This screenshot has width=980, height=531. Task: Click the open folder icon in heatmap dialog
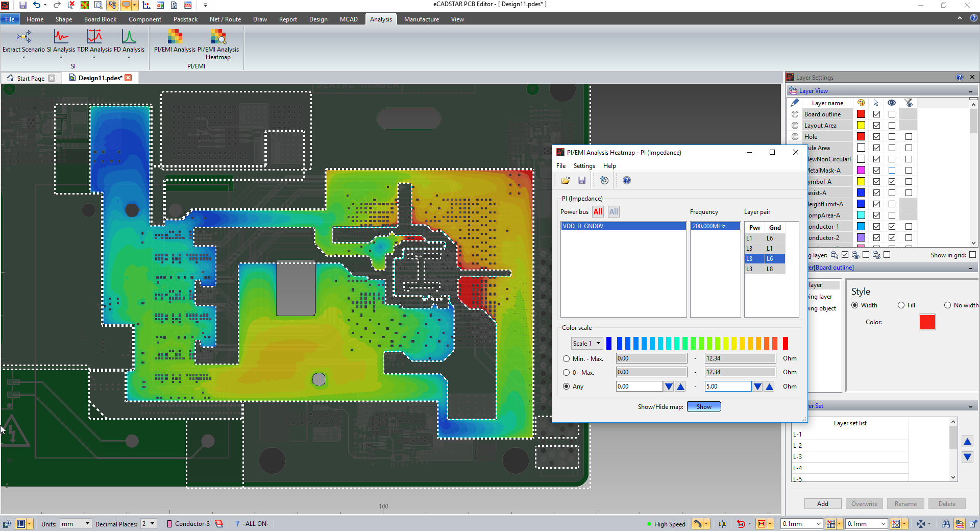(x=566, y=180)
